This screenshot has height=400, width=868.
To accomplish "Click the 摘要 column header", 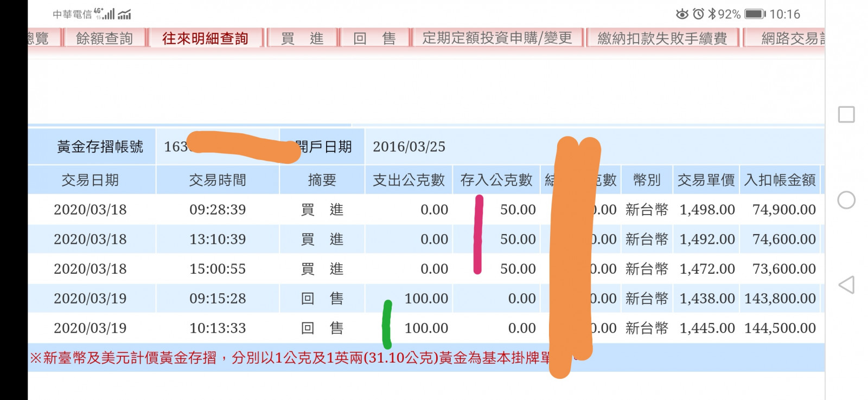I will pos(322,180).
